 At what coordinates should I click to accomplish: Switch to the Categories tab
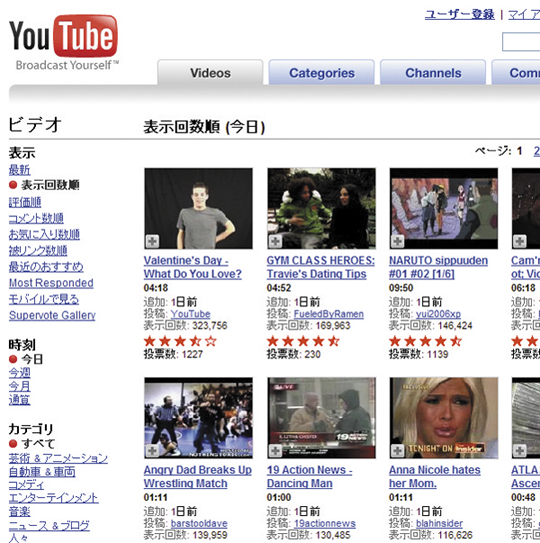tap(321, 72)
